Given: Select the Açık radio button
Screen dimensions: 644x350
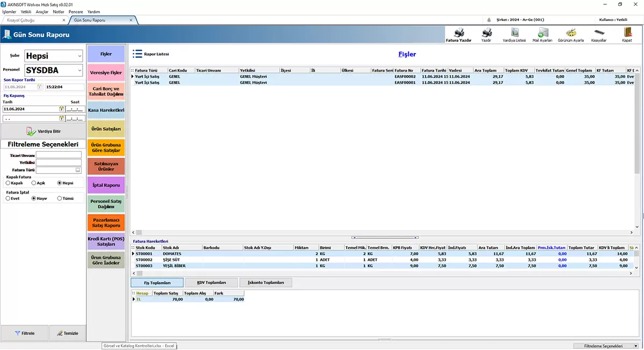Looking at the screenshot, I should pyautogui.click(x=34, y=183).
